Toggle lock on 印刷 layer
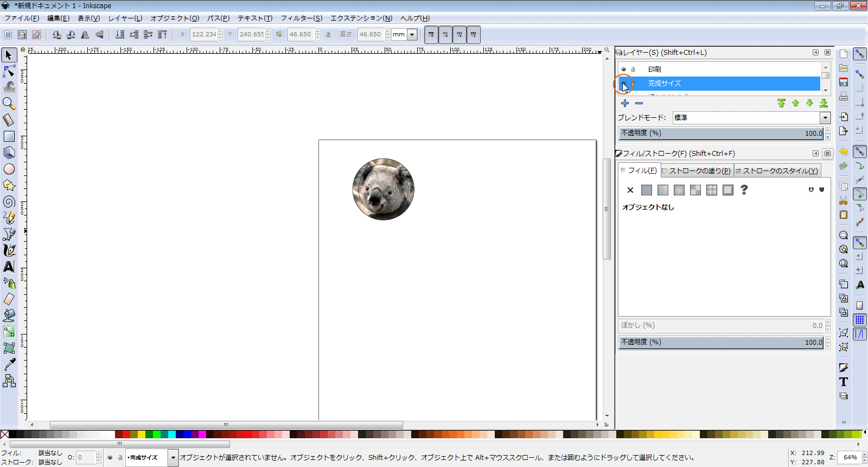Screen dimensions: 868x467 point(633,70)
